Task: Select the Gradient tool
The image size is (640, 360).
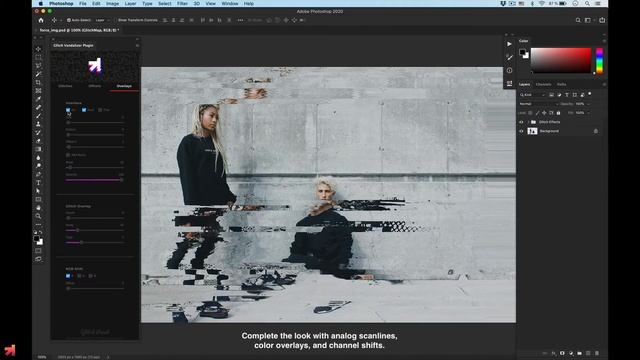Action: pos(38,149)
